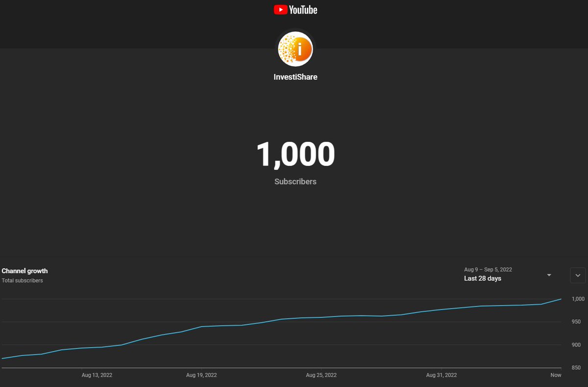Screen dimensions: 588x387
Task: Click the 850 y-axis value
Action: point(576,368)
